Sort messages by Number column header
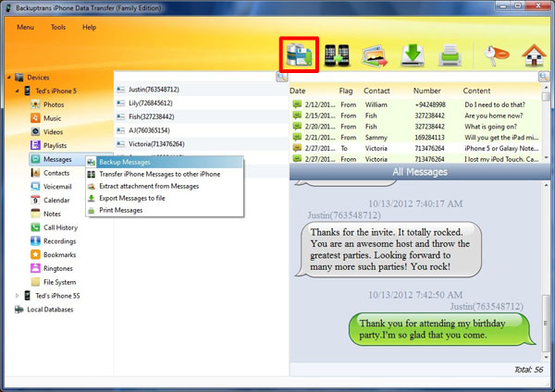Screen dimensions: 555x392 click(426, 91)
